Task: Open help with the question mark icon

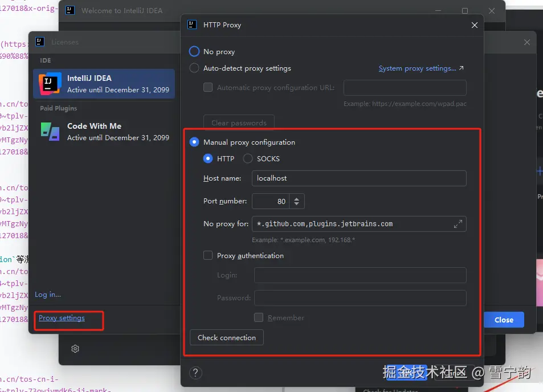Action: [195, 373]
